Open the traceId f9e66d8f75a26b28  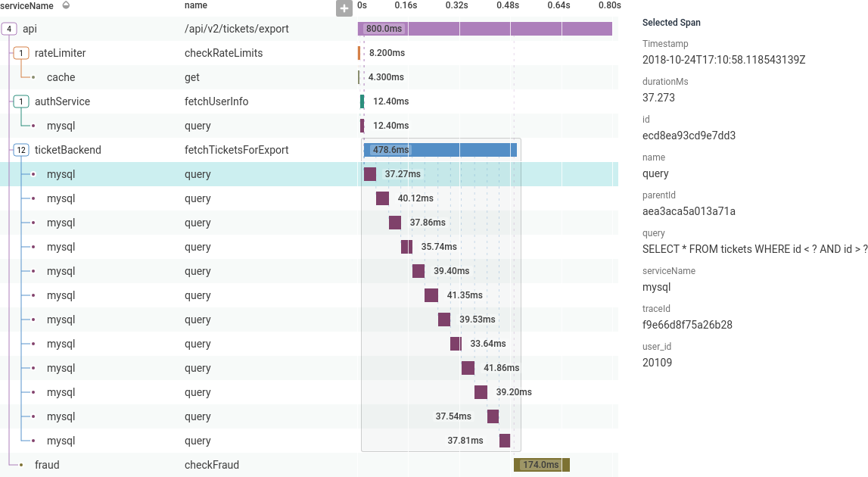coord(697,324)
